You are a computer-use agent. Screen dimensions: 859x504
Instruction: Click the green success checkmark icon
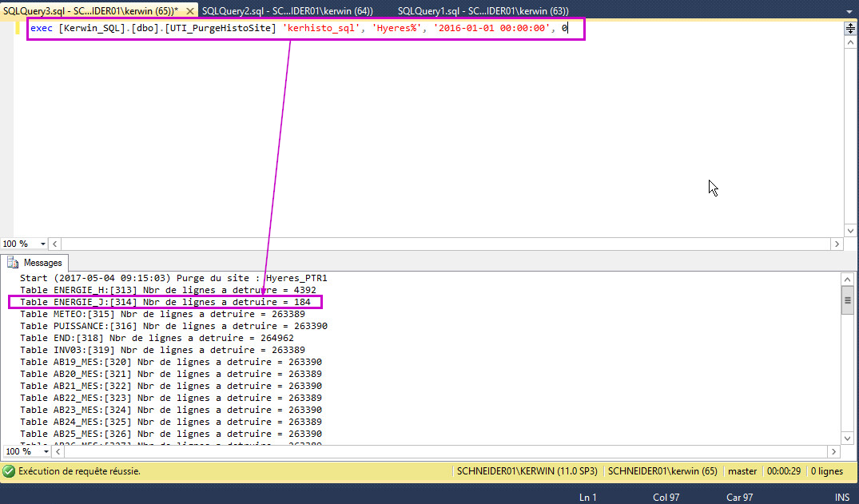coord(9,471)
